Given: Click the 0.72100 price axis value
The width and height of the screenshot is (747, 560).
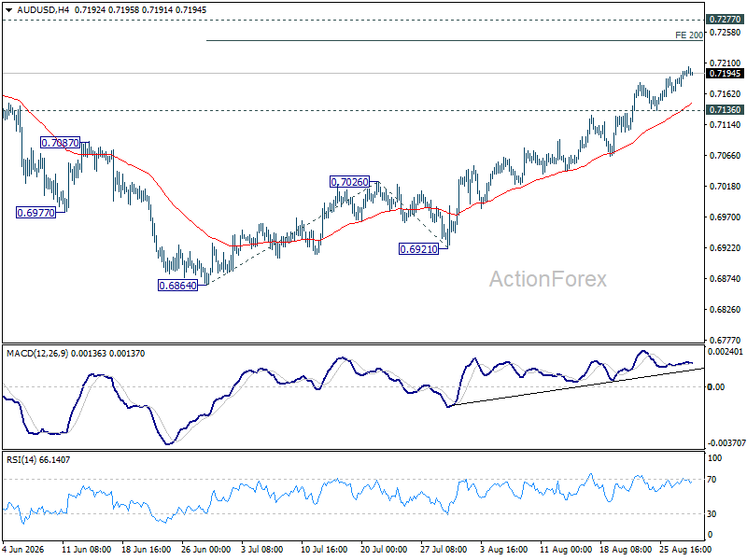Looking at the screenshot, I should [x=726, y=63].
